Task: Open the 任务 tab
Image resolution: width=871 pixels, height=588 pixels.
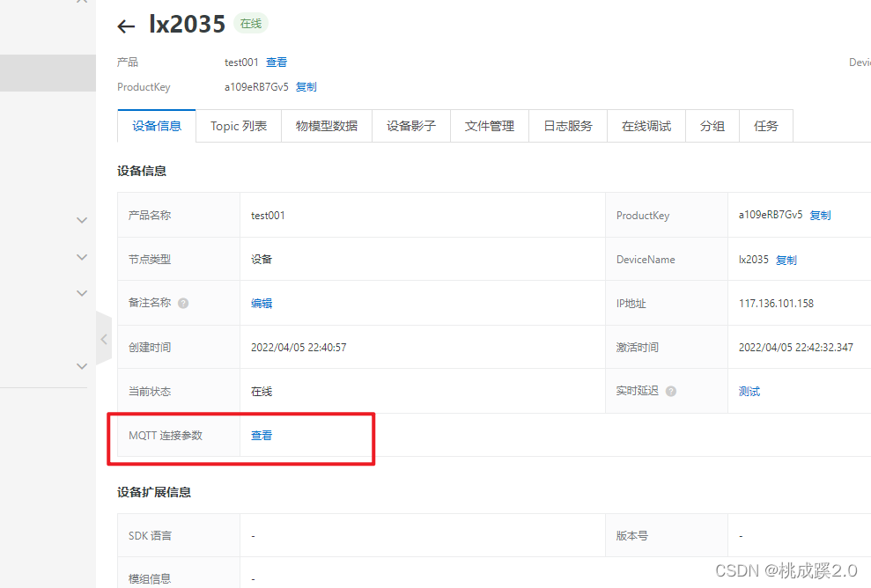Action: coord(766,126)
